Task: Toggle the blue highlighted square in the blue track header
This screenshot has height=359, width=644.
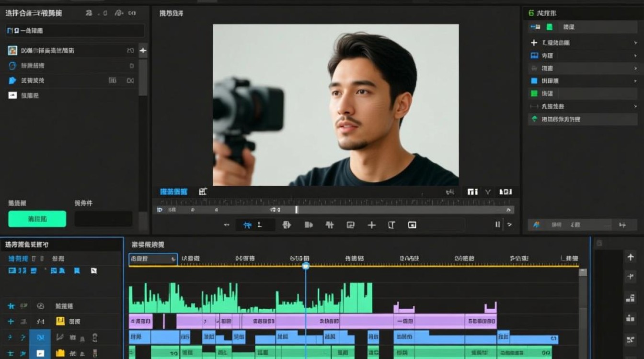Action: (x=40, y=337)
